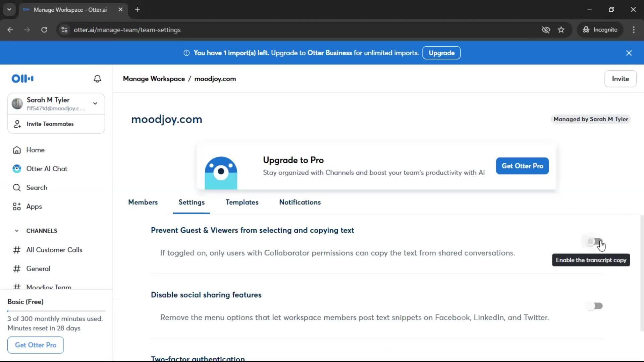Open the Incognito indicator
The width and height of the screenshot is (644, 362).
click(600, 30)
